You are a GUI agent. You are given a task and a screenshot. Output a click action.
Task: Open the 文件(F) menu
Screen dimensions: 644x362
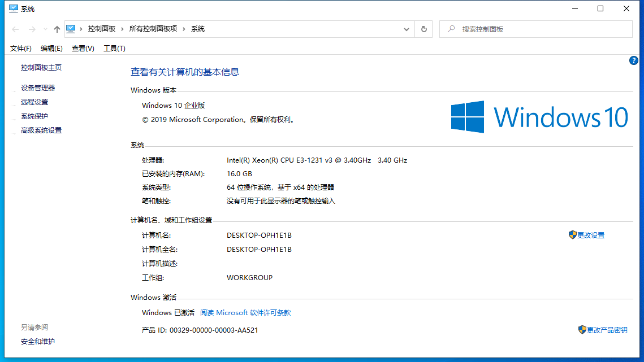pos(21,49)
